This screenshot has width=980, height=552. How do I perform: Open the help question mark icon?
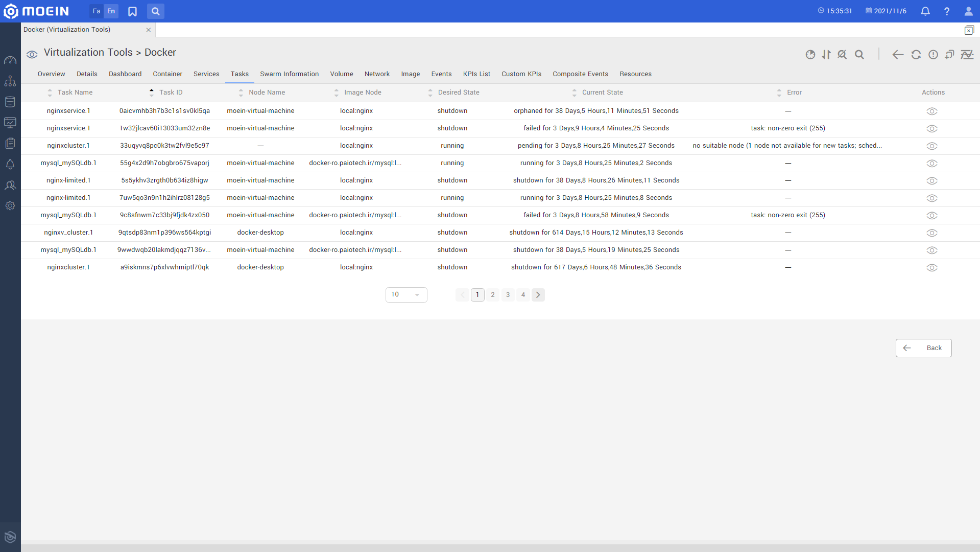pos(947,11)
